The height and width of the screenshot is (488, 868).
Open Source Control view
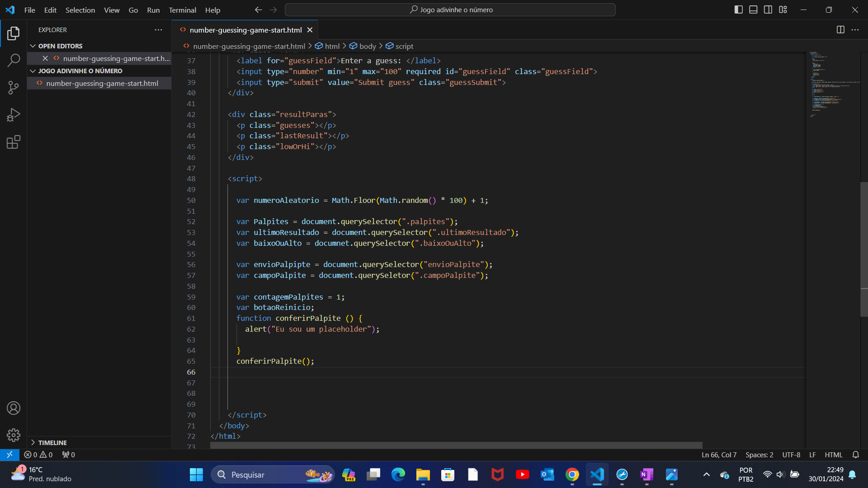tap(14, 88)
